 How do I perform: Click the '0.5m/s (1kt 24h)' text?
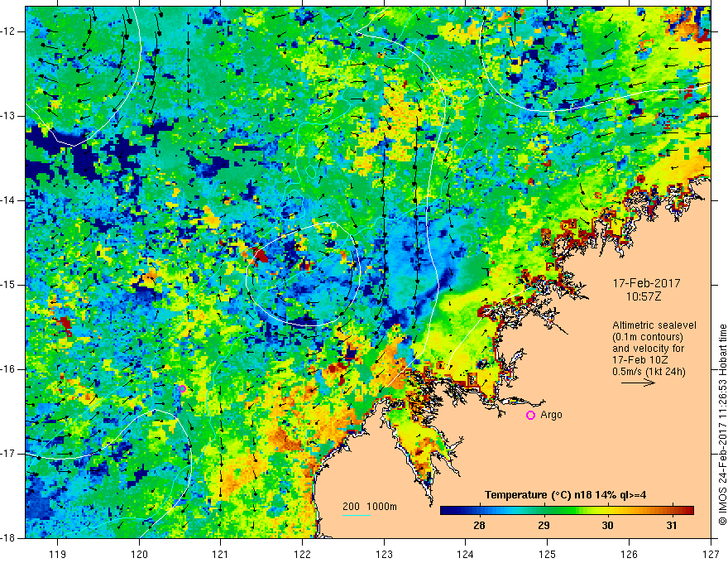click(649, 371)
